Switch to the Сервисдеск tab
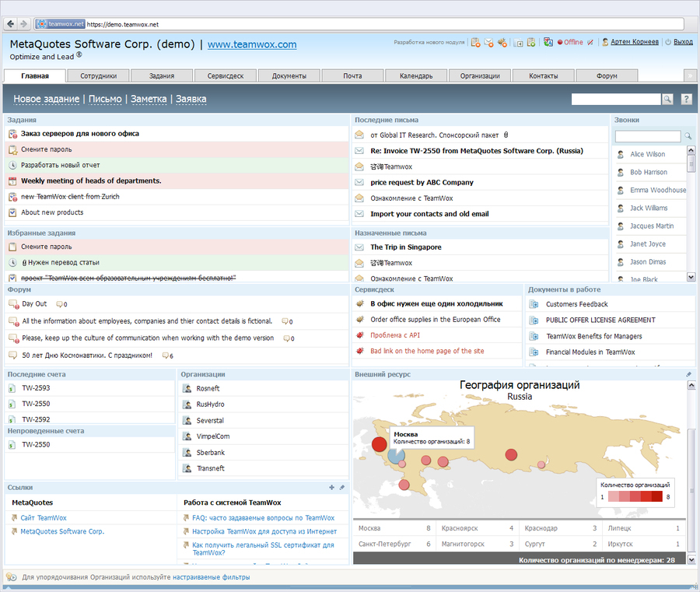 click(x=226, y=75)
